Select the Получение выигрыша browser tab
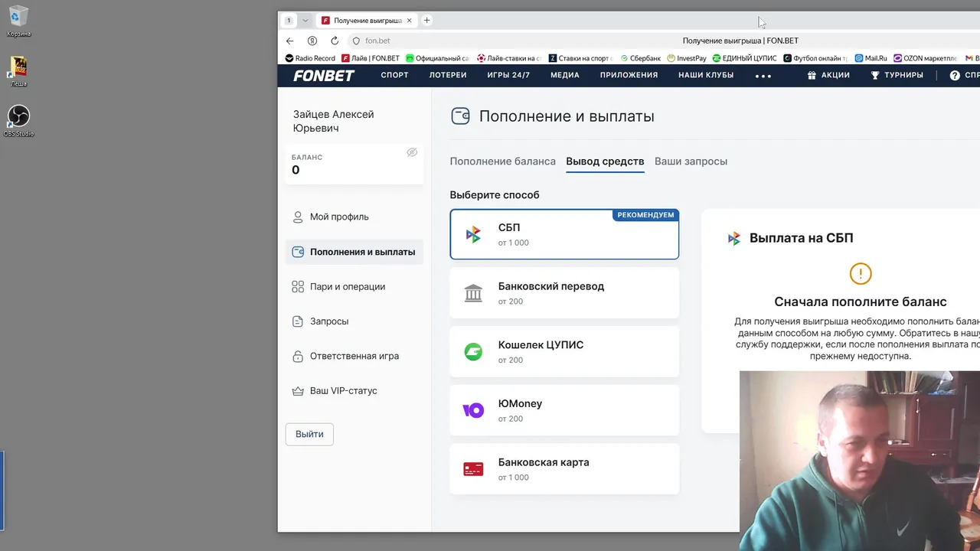The width and height of the screenshot is (980, 551). click(366, 21)
